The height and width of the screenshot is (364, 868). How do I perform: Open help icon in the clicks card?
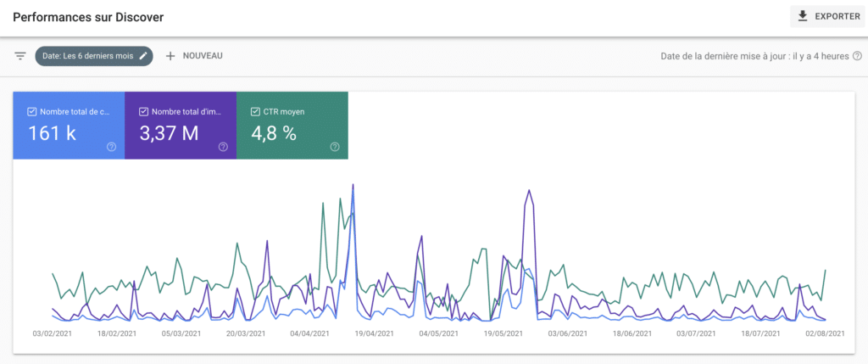(x=111, y=147)
